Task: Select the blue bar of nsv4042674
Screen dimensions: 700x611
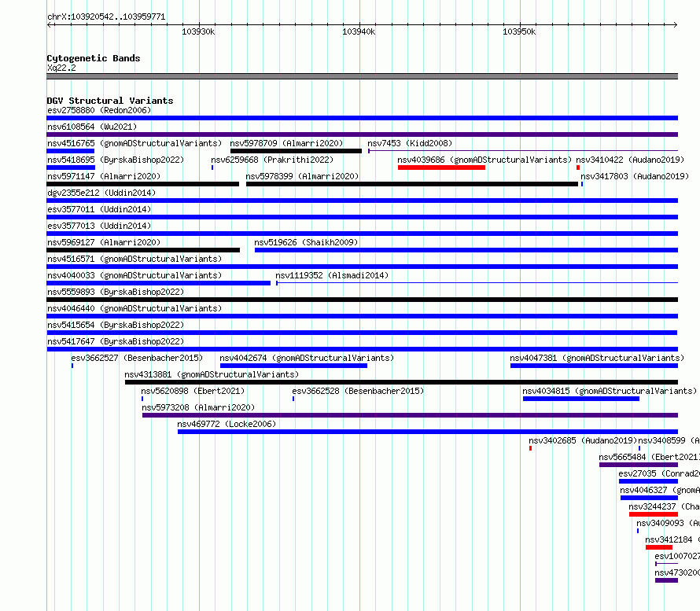Action: [x=293, y=366]
